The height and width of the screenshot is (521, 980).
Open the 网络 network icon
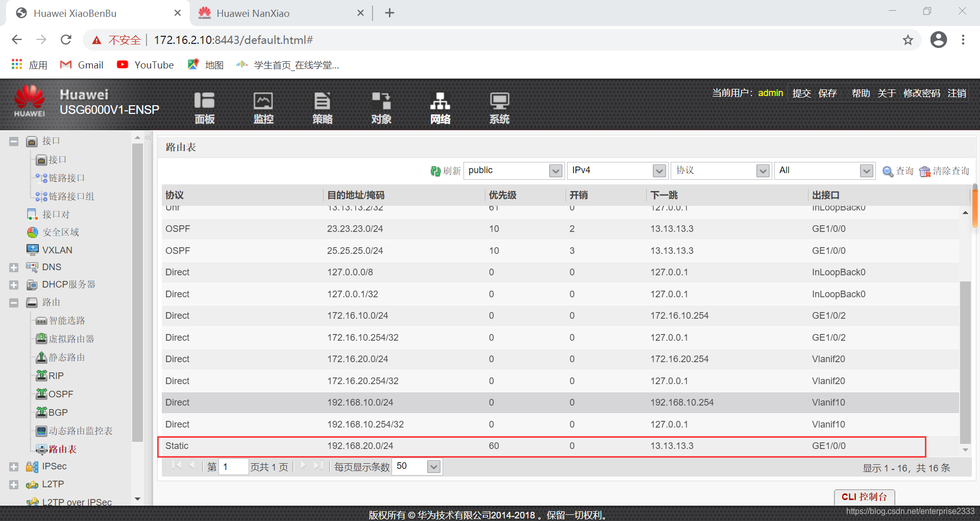coord(440,107)
